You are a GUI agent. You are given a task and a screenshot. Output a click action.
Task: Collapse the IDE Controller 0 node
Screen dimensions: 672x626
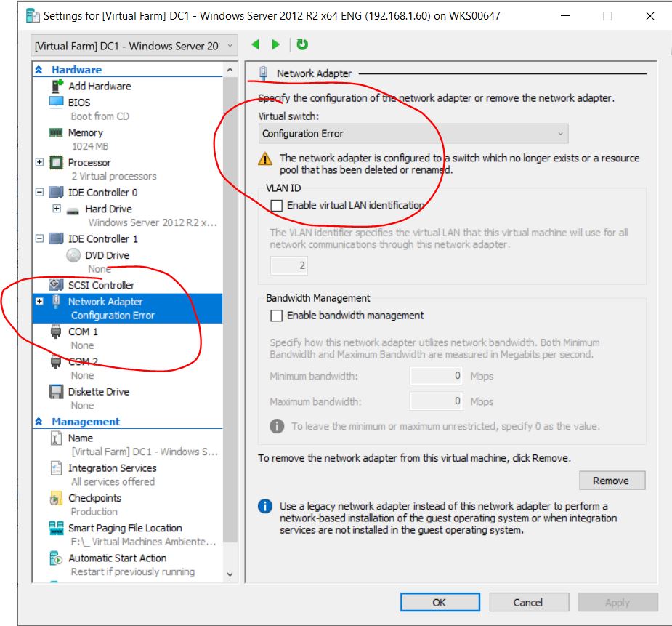[x=39, y=192]
